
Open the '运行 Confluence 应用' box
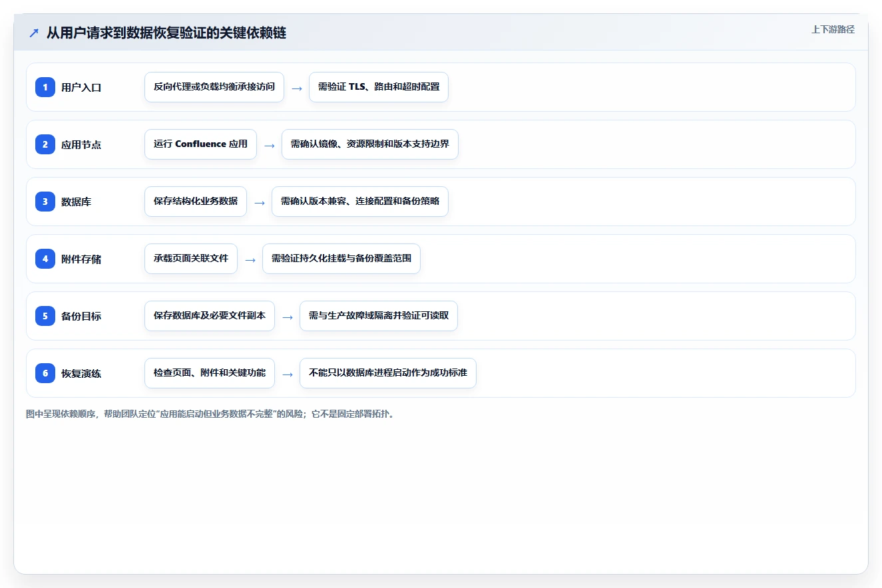[x=200, y=144]
